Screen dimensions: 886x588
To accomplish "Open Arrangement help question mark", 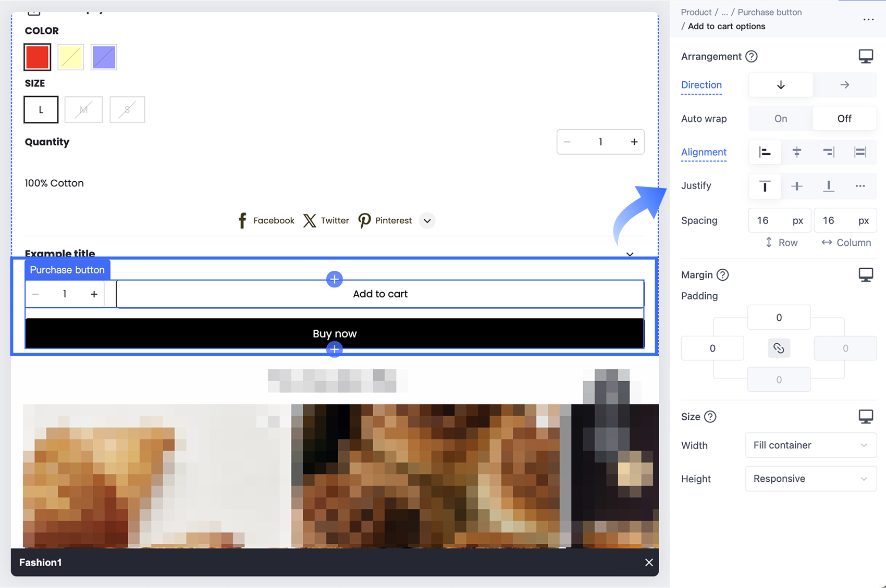I will 751,56.
